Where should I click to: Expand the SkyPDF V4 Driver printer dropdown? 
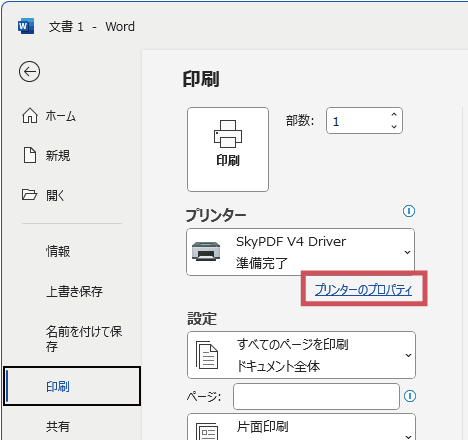(300, 252)
